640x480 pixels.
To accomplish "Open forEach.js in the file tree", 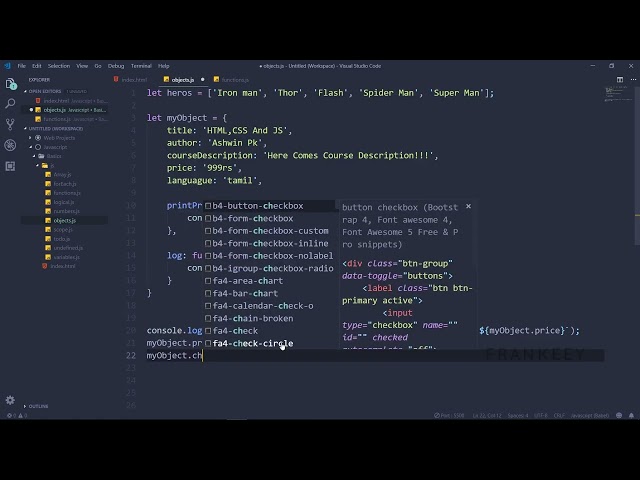I will (x=64, y=184).
